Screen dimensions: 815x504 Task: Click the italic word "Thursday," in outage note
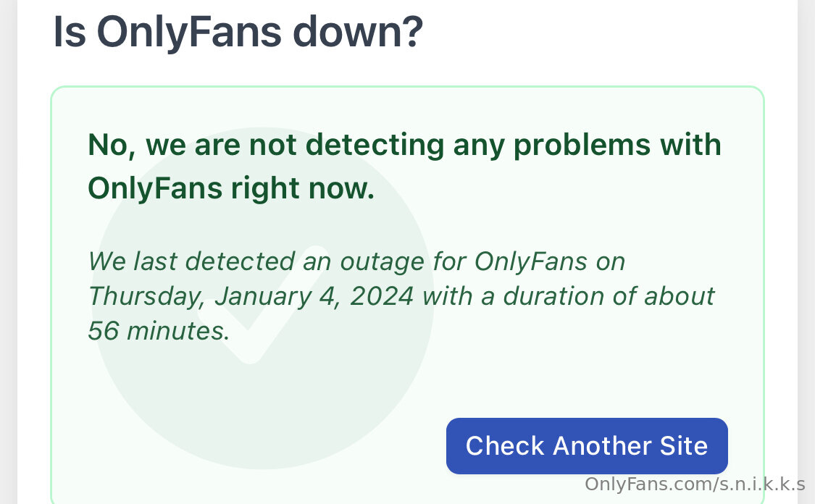click(146, 297)
